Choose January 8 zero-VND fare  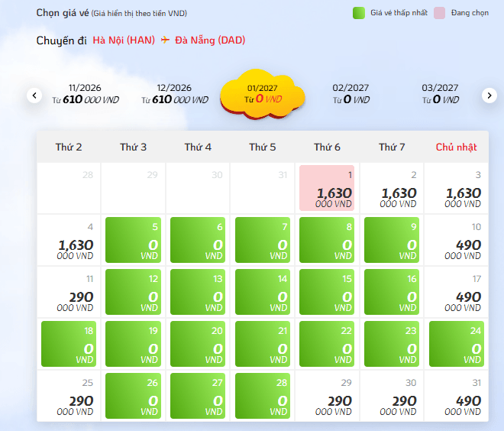pos(327,240)
